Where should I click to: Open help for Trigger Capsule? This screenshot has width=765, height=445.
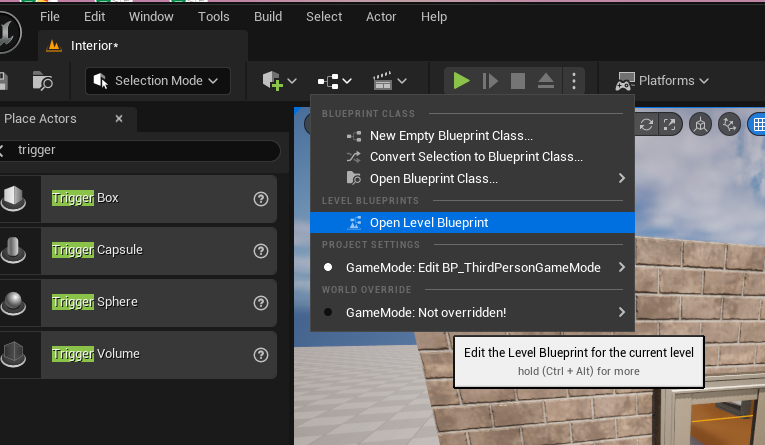pos(261,251)
